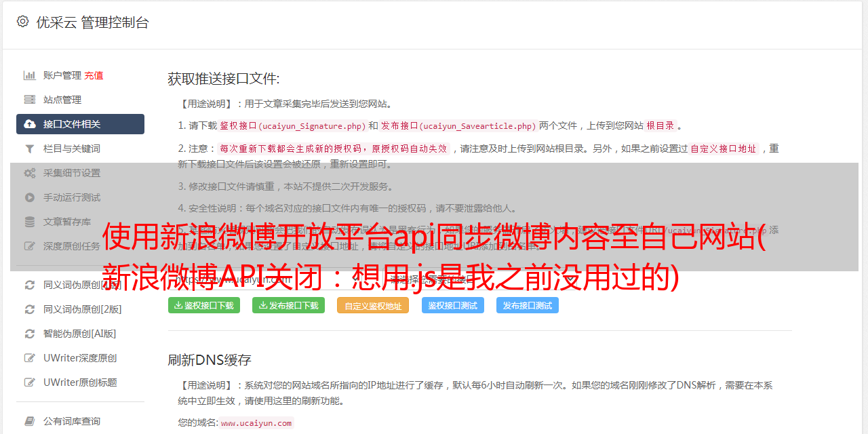Click the orange 自定义鉴权地址 button
Viewport: 868px width, 434px height.
(x=372, y=306)
